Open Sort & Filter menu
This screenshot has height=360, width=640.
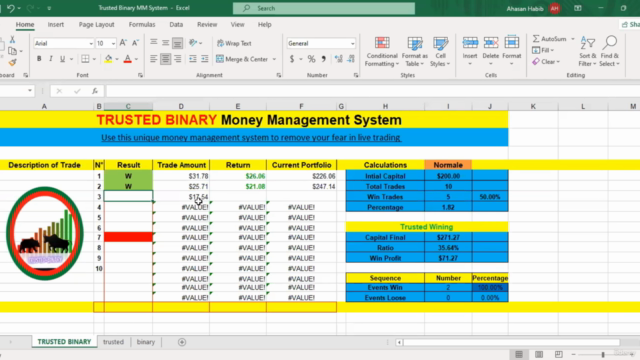(587, 51)
